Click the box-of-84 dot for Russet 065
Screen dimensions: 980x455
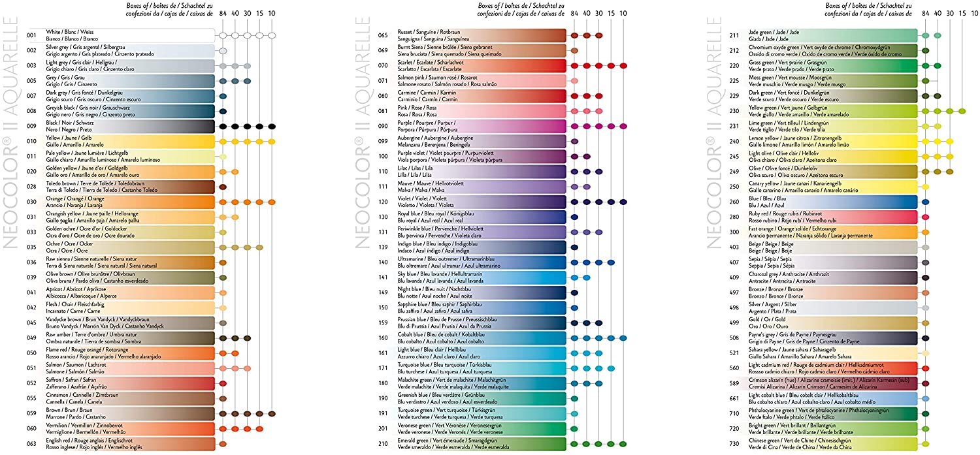(574, 35)
